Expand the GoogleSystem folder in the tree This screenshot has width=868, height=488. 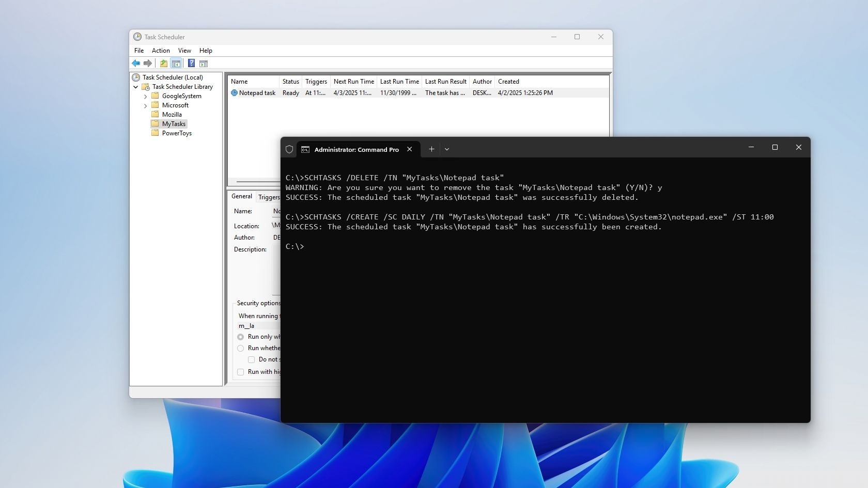[x=146, y=96]
